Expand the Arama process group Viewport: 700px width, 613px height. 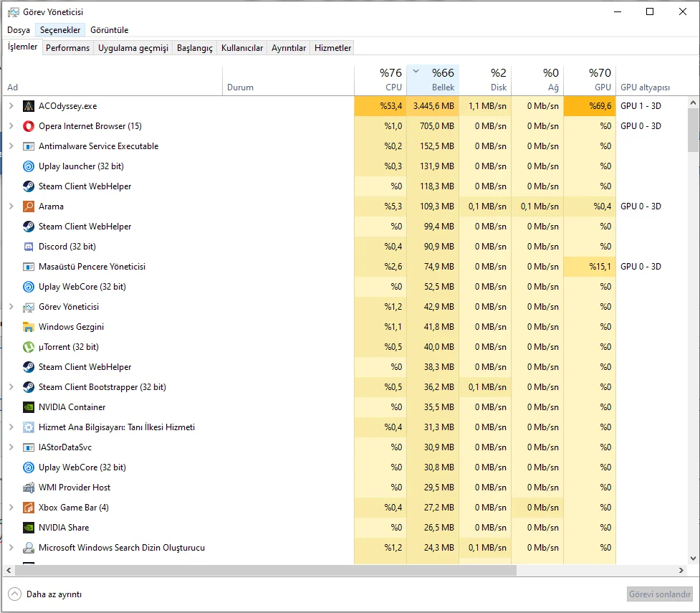pos(11,206)
